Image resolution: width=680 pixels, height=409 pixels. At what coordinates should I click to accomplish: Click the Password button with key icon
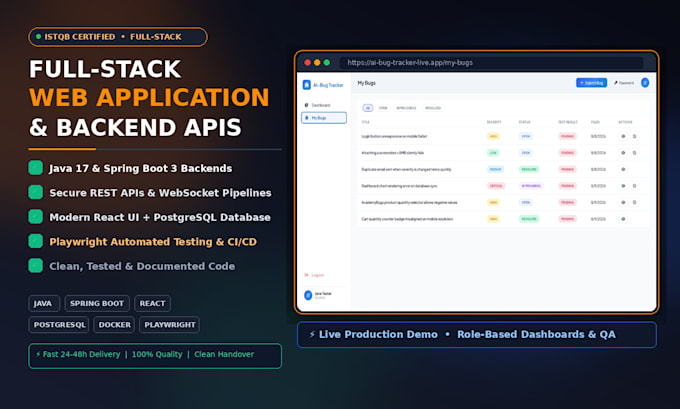(624, 82)
